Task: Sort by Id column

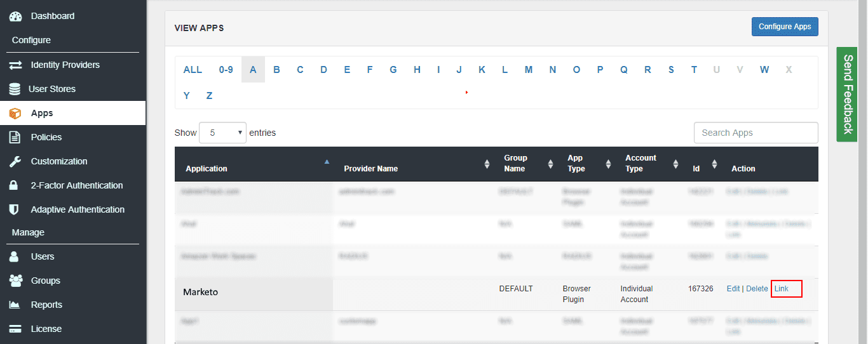Action: point(702,164)
